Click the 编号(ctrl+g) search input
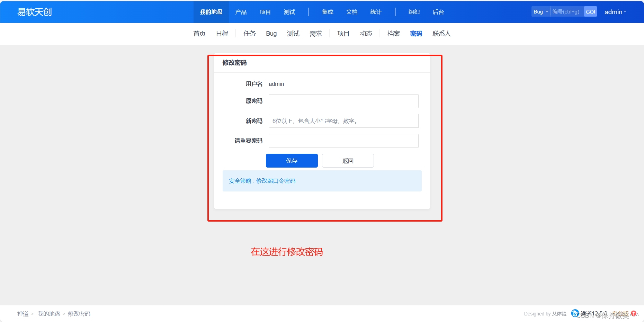 (567, 12)
